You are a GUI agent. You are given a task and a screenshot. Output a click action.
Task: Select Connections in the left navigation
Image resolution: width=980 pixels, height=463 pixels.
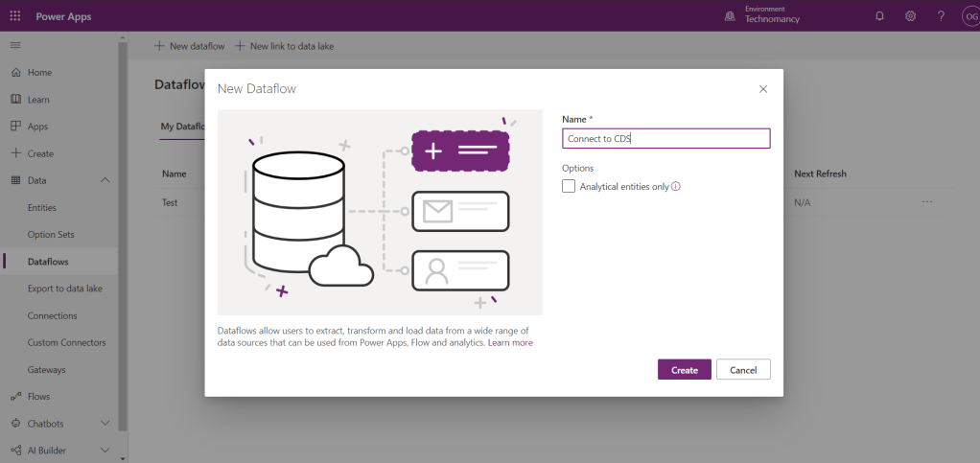click(x=53, y=315)
